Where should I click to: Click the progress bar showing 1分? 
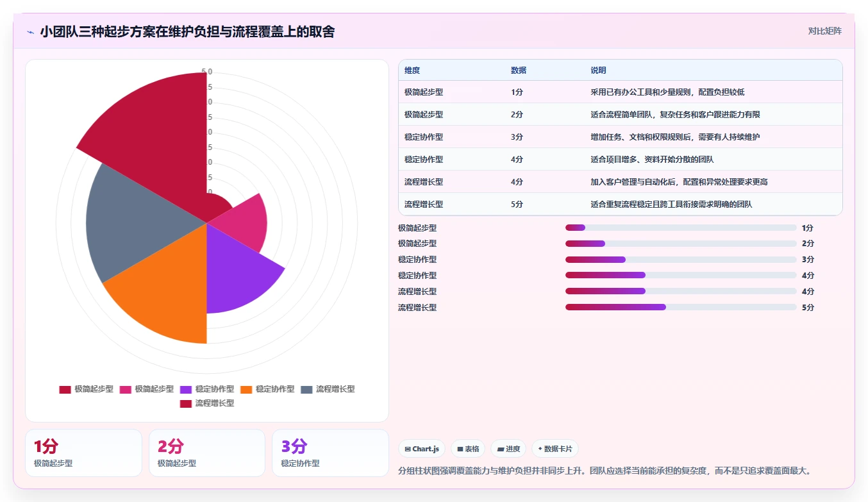(681, 228)
